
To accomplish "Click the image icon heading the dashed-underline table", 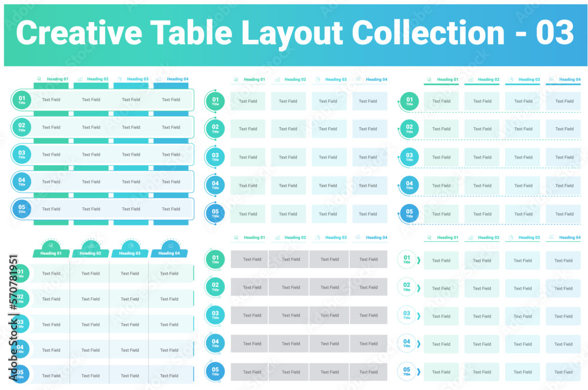I will click(552, 79).
